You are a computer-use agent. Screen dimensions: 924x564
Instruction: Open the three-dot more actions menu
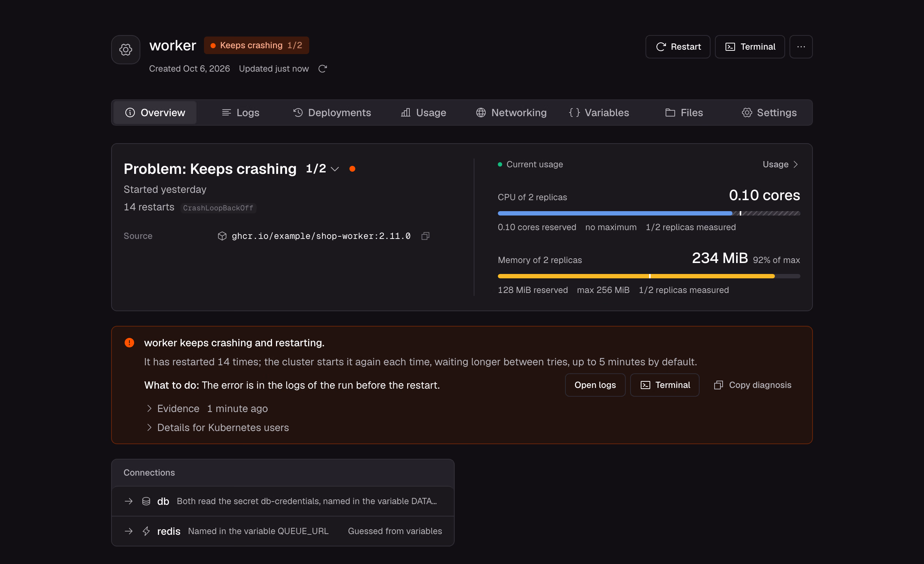(x=801, y=47)
